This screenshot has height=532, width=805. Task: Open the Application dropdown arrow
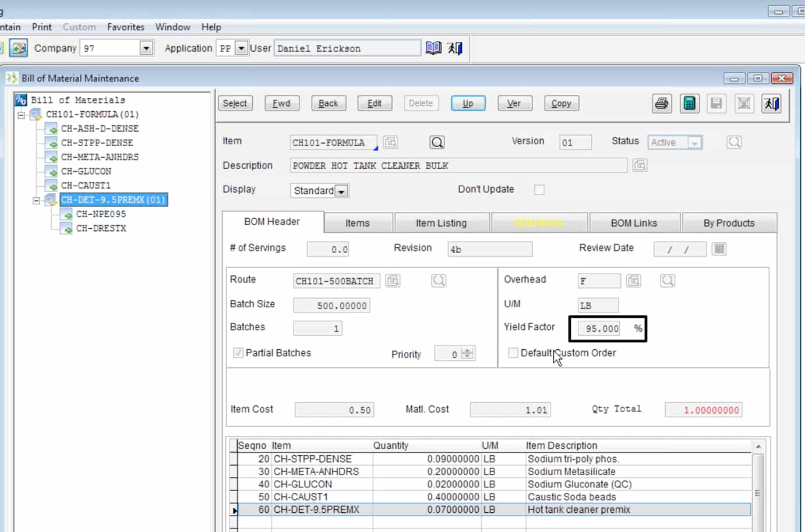coord(241,48)
